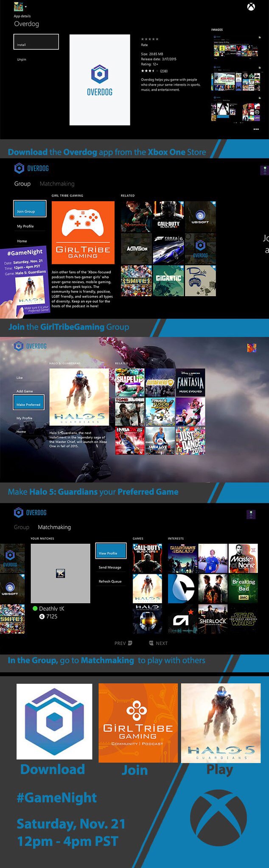Open the red-haired heroine game tile in Related
Viewport: 269px width, 868px height.
tap(136, 216)
